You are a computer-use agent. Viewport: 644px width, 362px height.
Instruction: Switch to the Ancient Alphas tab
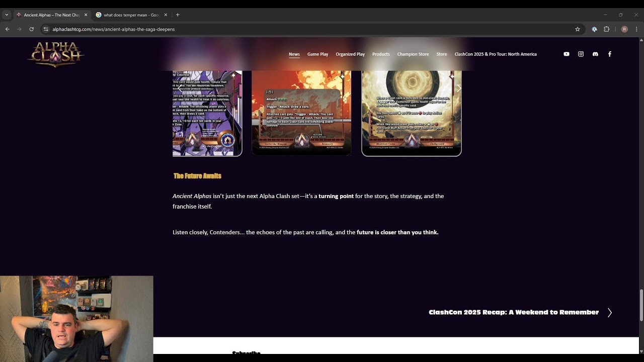(x=52, y=15)
